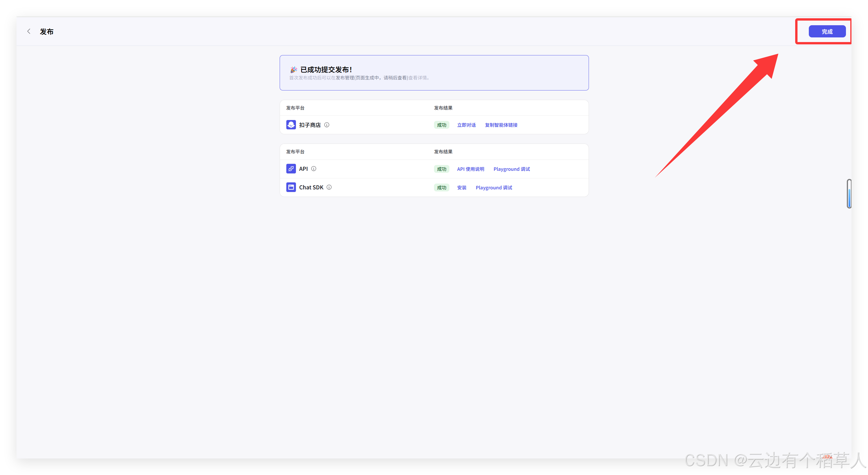Open Playground 调试 for the API row
The height and width of the screenshot is (475, 868).
[x=511, y=169]
